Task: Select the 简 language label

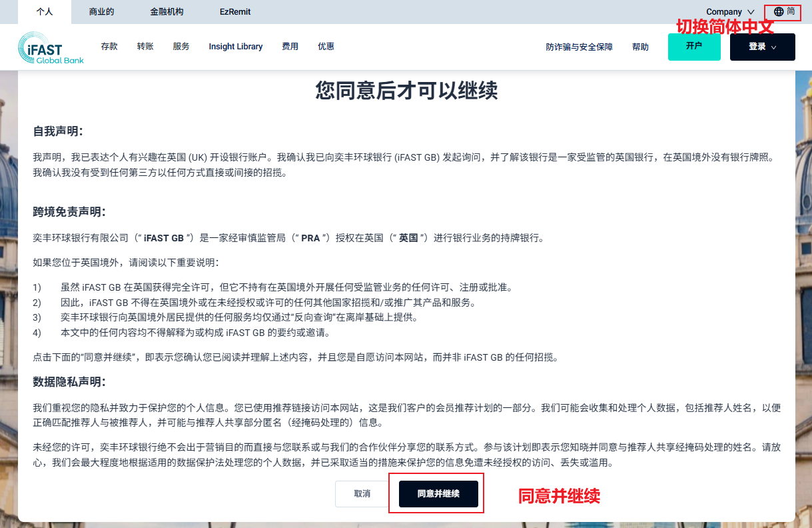Action: click(x=791, y=11)
